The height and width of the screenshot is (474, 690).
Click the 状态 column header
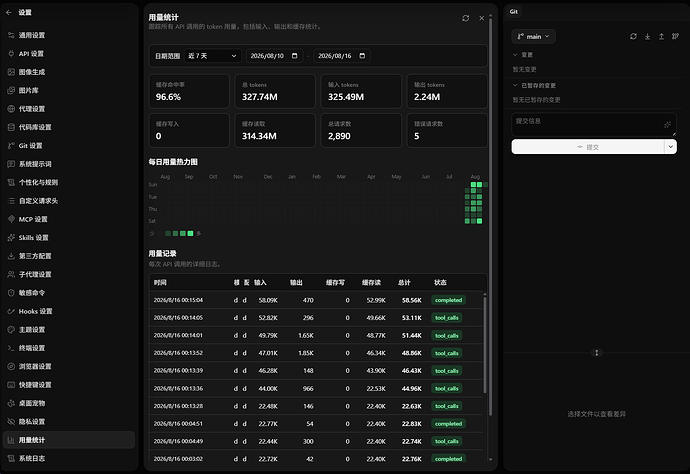(440, 283)
